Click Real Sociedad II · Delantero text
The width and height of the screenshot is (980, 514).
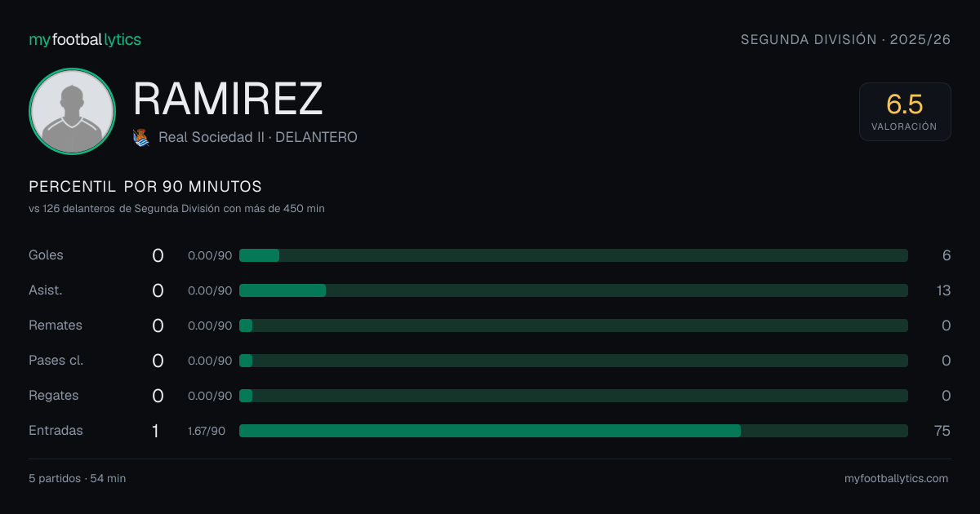tap(258, 138)
